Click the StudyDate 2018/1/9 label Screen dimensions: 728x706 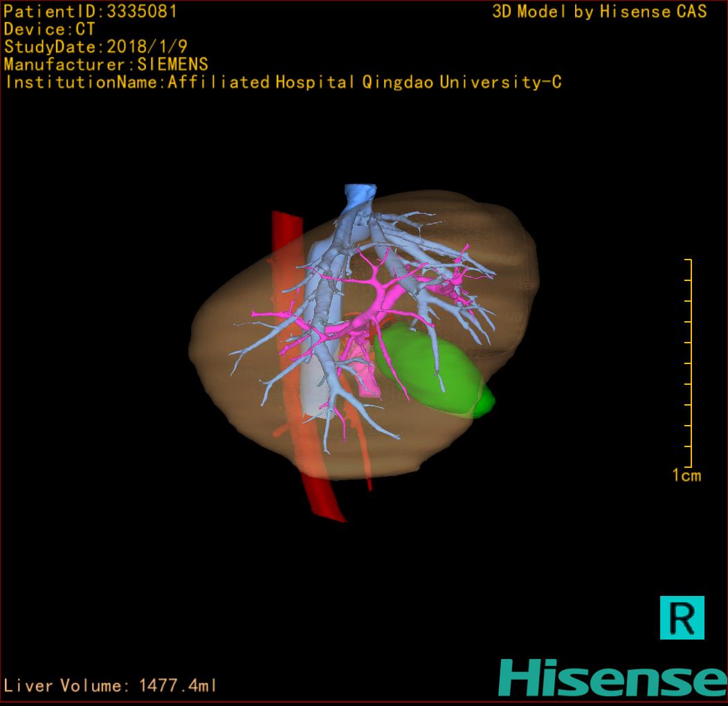[95, 47]
